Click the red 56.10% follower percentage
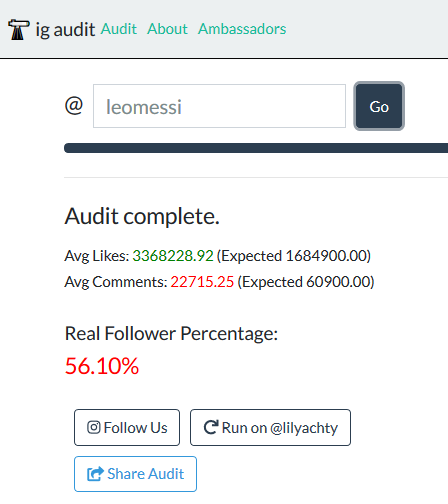448x504 pixels. tap(102, 366)
